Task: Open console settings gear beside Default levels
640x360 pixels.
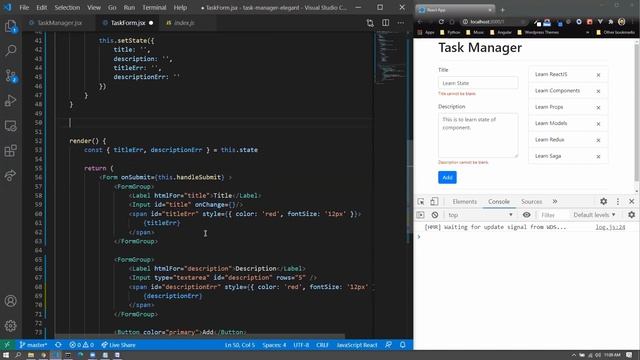Action: (631, 215)
